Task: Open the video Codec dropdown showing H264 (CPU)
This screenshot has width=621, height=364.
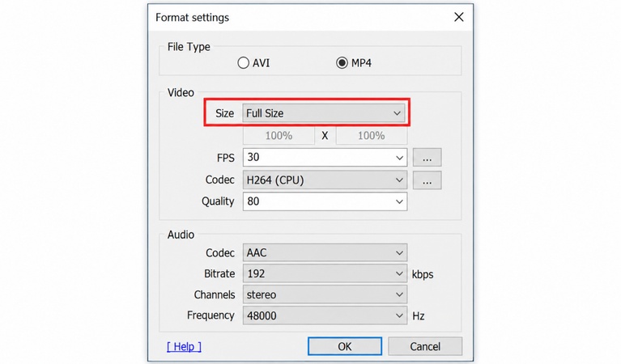Action: pyautogui.click(x=325, y=180)
